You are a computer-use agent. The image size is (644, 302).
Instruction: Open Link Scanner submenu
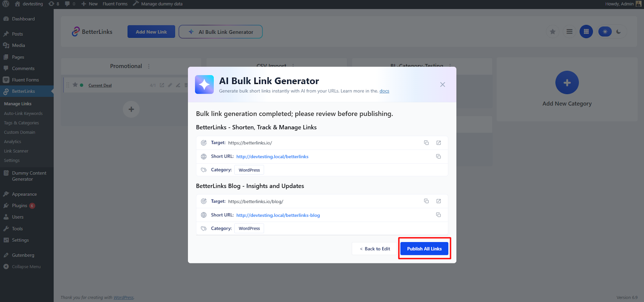(x=16, y=151)
